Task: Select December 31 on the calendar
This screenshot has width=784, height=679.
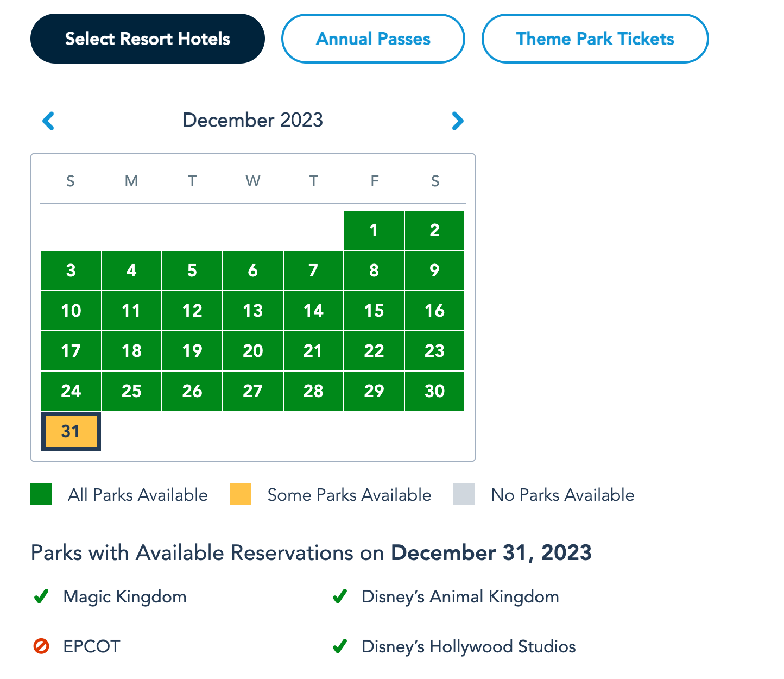Action: pos(71,431)
